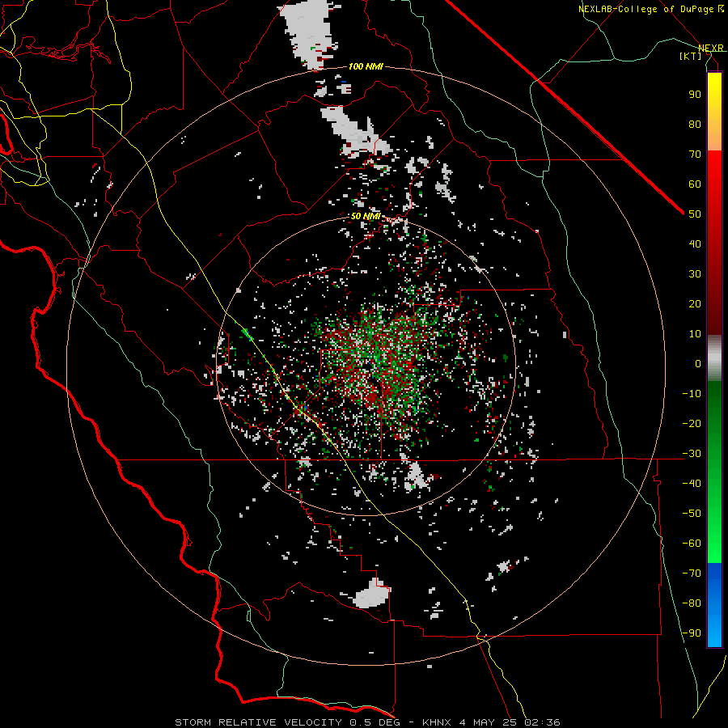Click the positive '10' scale value
Viewport: 728px width, 728px height.
pyautogui.click(x=695, y=334)
